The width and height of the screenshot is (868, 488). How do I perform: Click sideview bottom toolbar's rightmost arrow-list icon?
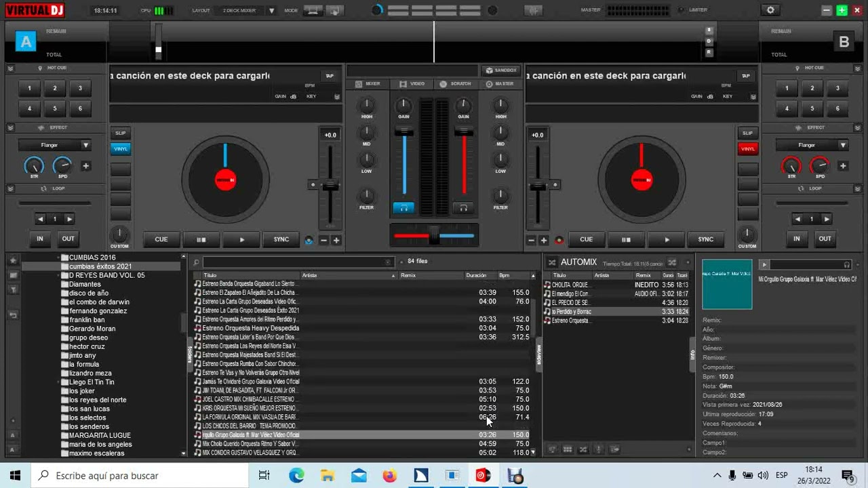(614, 449)
